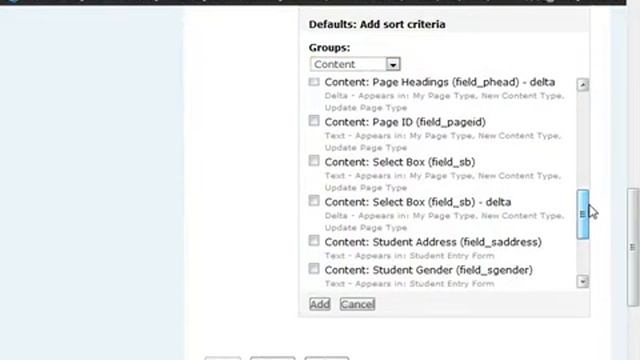640x360 pixels.
Task: Click 'Content: Page ID (field_pageid)' label
Action: click(x=405, y=122)
